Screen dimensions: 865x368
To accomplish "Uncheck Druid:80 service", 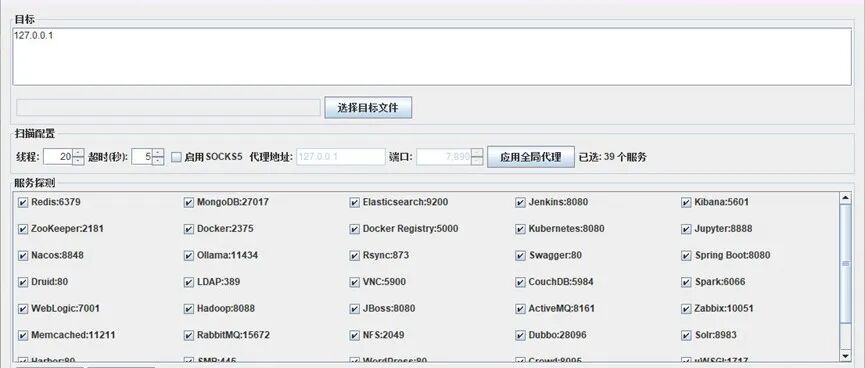I will (x=23, y=282).
